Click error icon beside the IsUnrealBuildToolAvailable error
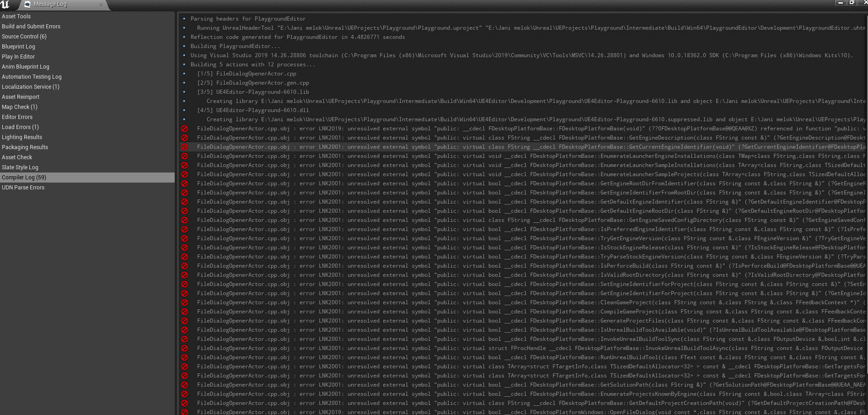868x415 pixels. point(185,330)
